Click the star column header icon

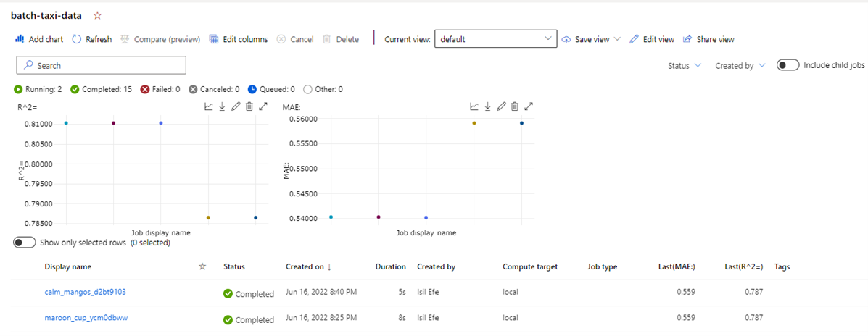point(202,266)
